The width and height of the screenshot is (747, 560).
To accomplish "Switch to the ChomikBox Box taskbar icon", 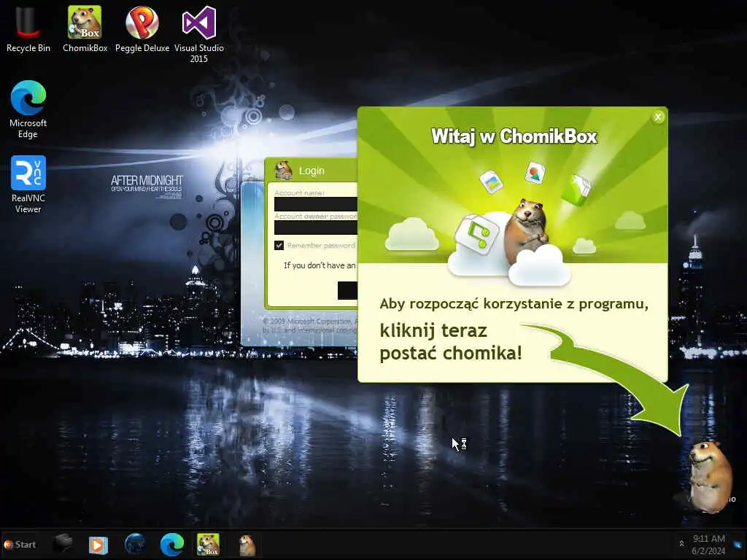I will point(209,544).
